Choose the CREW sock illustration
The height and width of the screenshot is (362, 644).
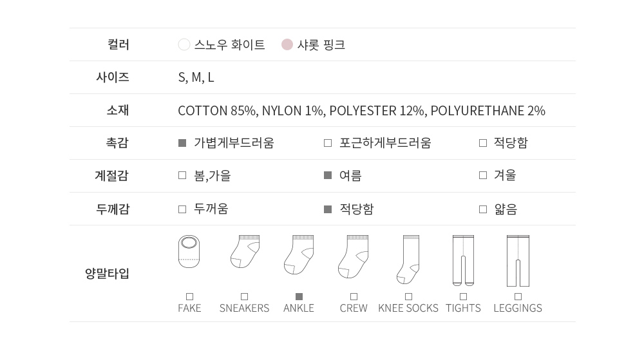tap(353, 257)
